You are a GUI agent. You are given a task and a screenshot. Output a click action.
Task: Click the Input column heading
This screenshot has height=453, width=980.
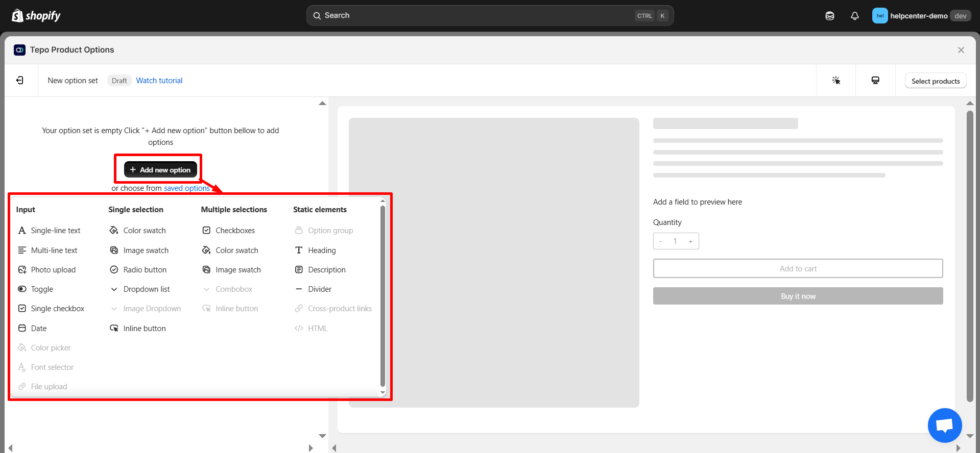coord(26,210)
